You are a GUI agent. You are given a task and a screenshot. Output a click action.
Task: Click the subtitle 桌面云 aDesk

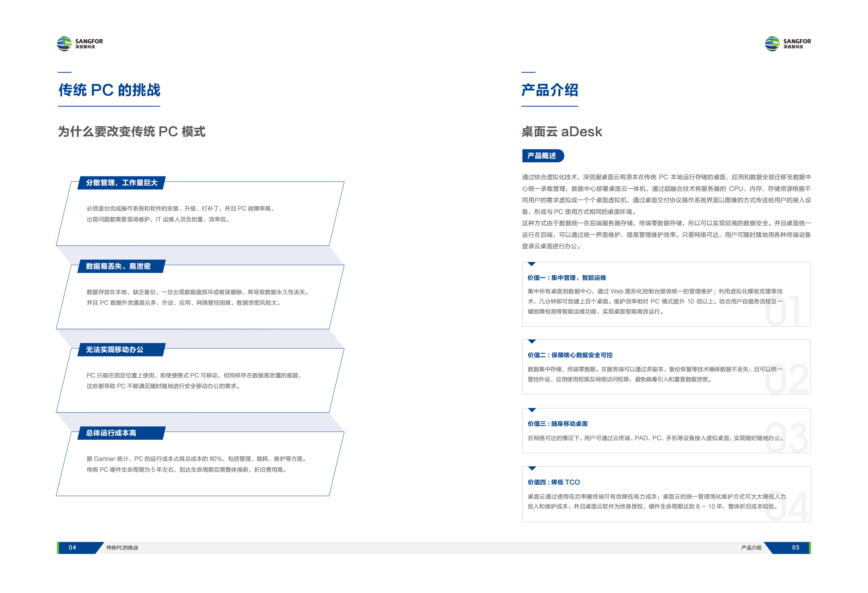coord(562,131)
